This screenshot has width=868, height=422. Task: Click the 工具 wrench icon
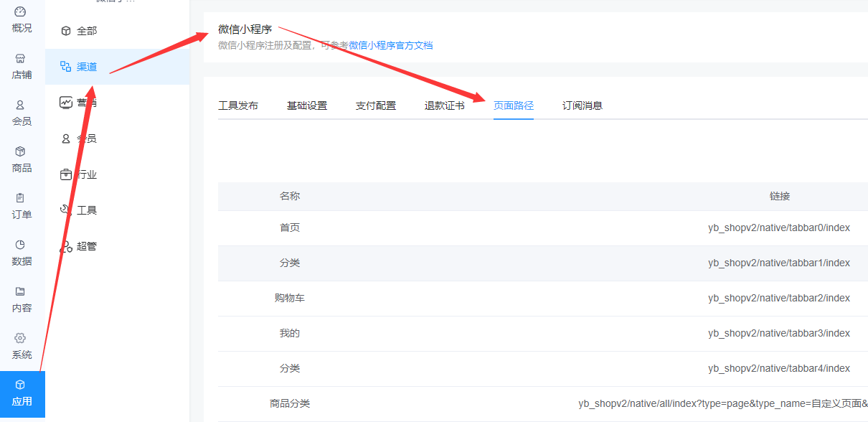click(66, 210)
